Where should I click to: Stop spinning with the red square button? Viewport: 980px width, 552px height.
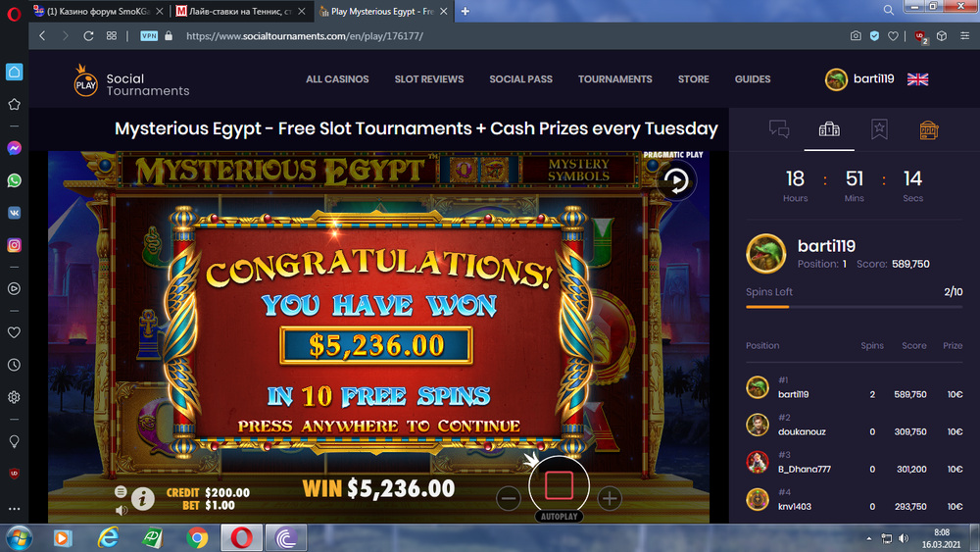[559, 485]
